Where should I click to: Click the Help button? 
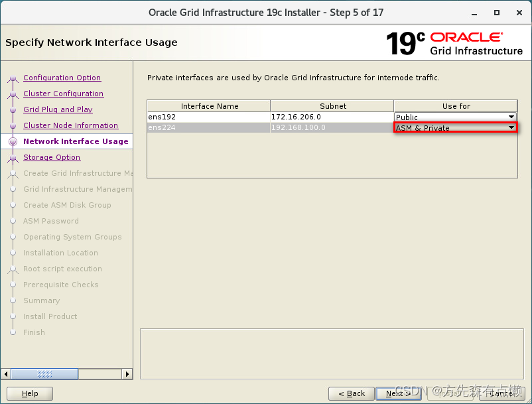30,393
